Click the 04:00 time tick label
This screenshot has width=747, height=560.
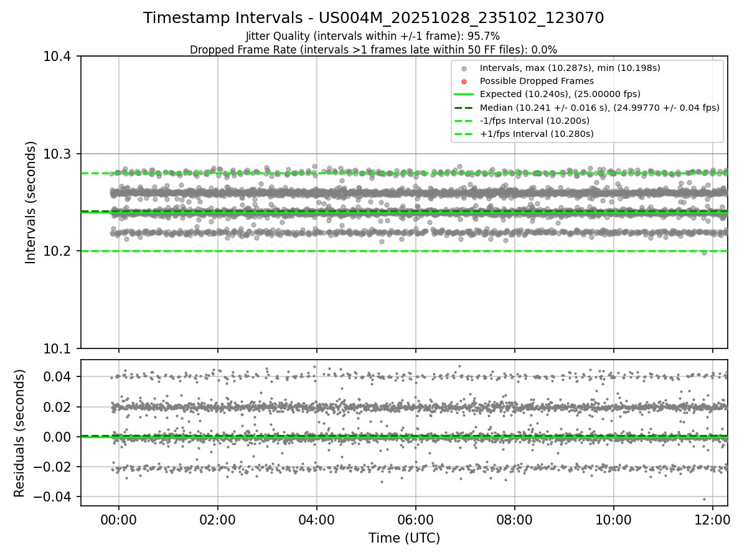[316, 520]
